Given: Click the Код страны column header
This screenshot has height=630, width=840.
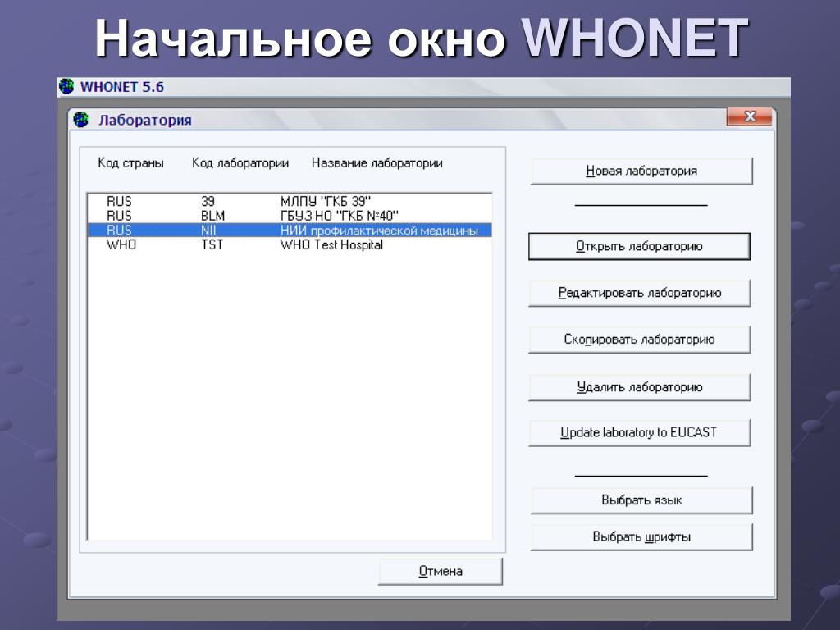Looking at the screenshot, I should (130, 163).
